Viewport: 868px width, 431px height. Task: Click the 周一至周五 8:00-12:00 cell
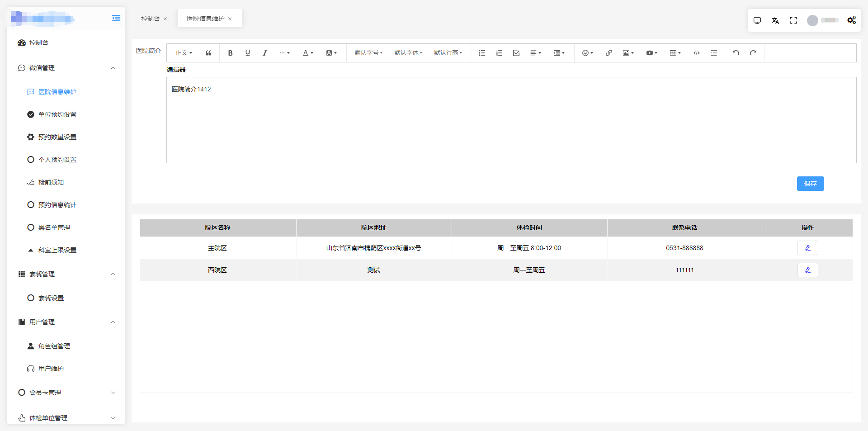[529, 248]
